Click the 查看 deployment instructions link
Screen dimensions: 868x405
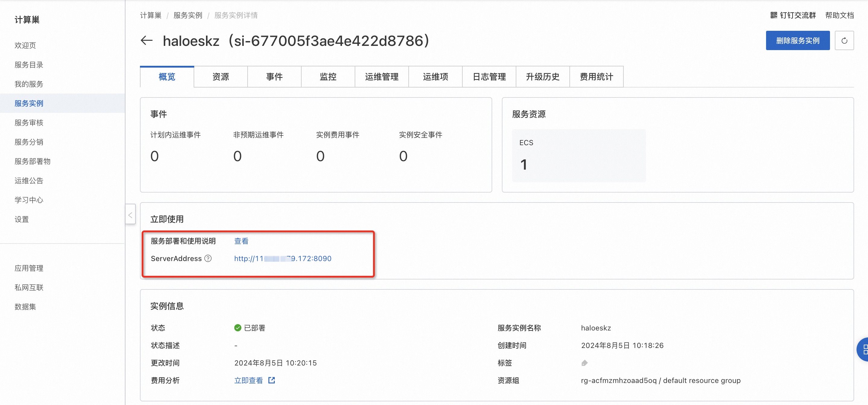241,241
